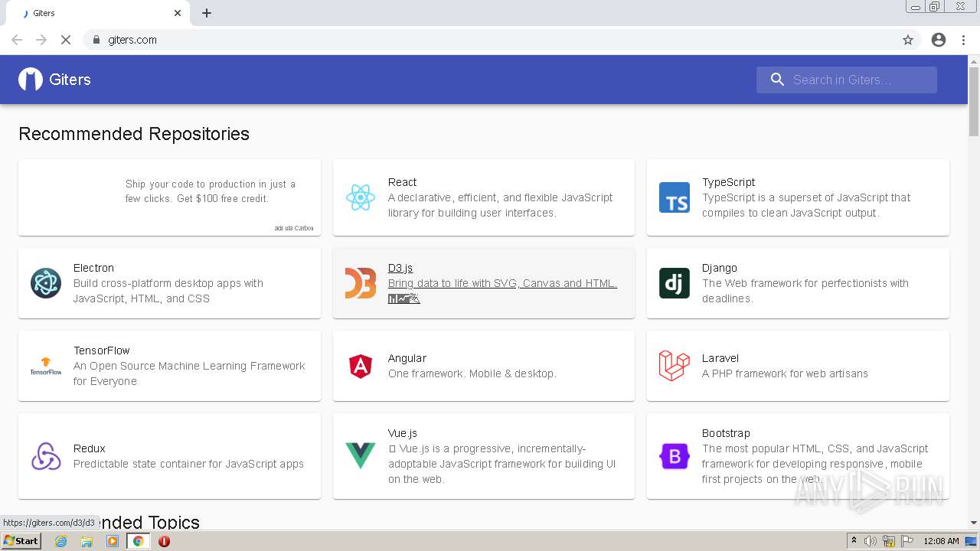Viewport: 980px width, 551px height.
Task: Open the TypeScript TS logo icon
Action: [675, 197]
